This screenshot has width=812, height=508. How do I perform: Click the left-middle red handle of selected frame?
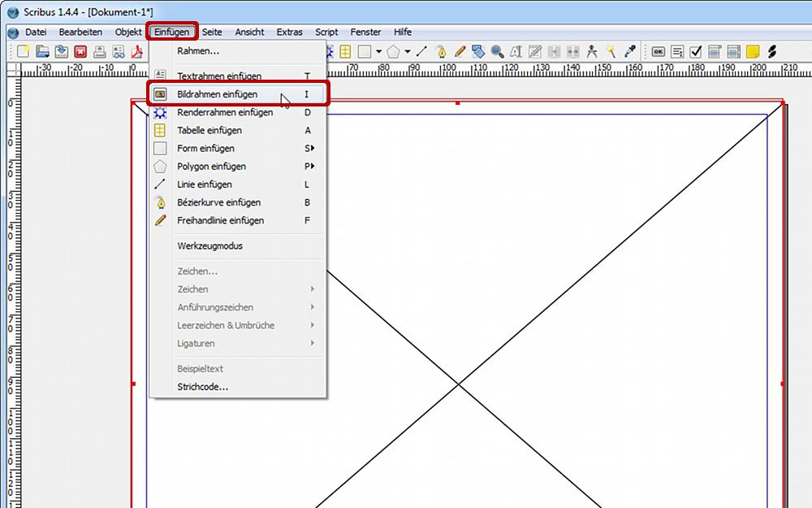pyautogui.click(x=133, y=384)
